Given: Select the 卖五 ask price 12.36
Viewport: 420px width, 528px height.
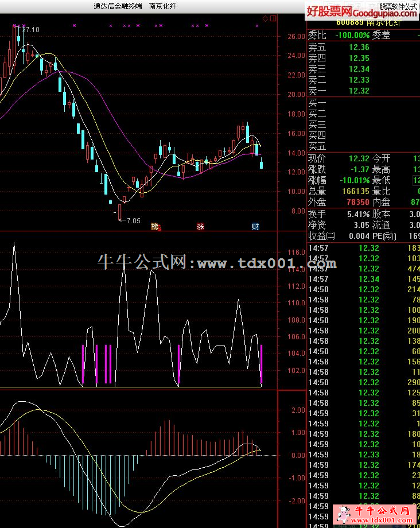Looking at the screenshot, I should (x=359, y=47).
